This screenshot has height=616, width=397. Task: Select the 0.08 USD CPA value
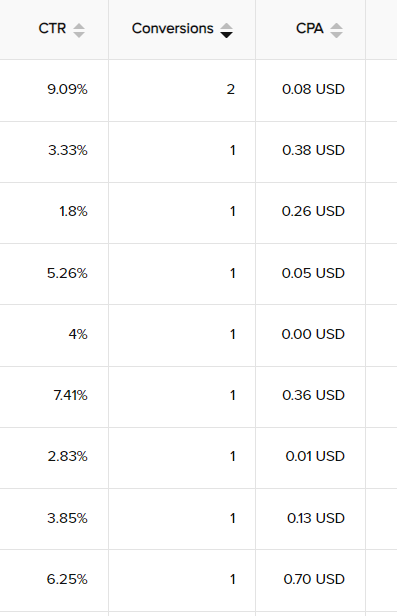(x=313, y=90)
